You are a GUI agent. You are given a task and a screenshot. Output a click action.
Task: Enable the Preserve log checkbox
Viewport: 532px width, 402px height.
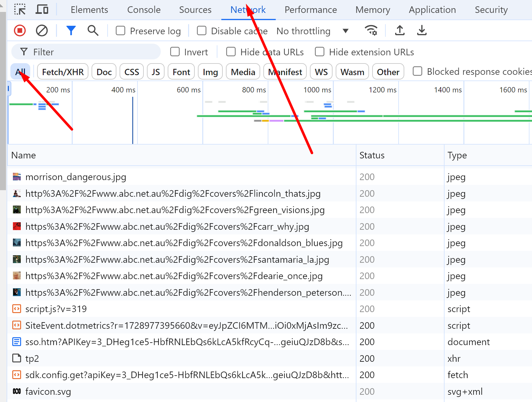(120, 30)
